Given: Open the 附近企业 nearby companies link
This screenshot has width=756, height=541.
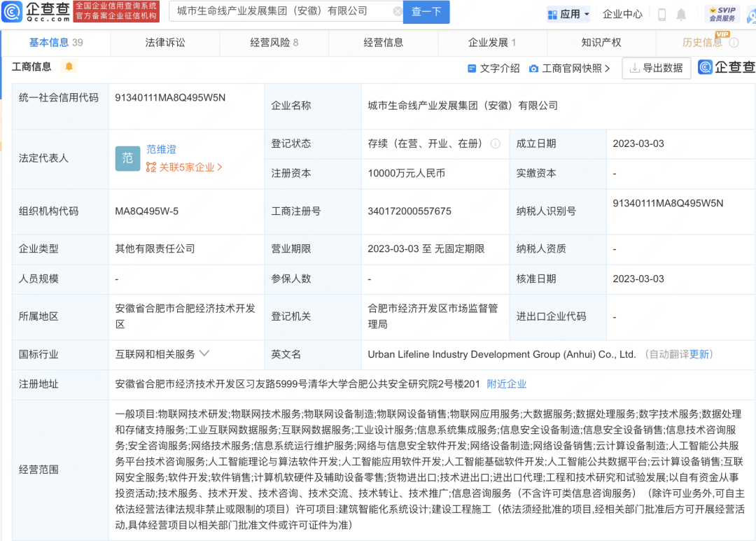Looking at the screenshot, I should tap(506, 384).
